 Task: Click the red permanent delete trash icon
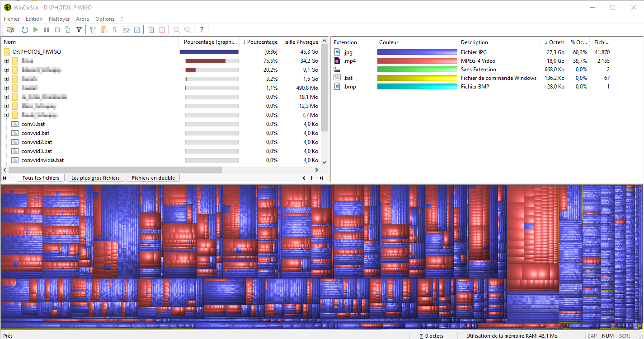[x=162, y=30]
